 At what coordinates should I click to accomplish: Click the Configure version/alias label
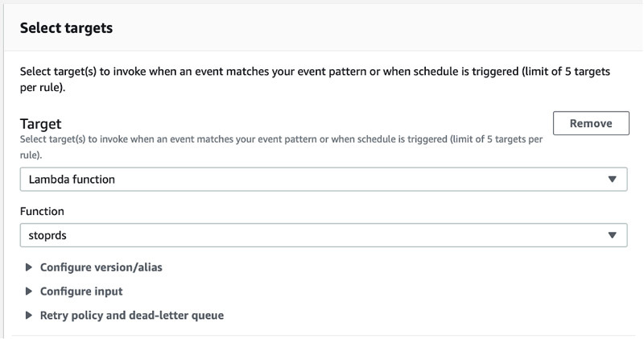tap(101, 267)
